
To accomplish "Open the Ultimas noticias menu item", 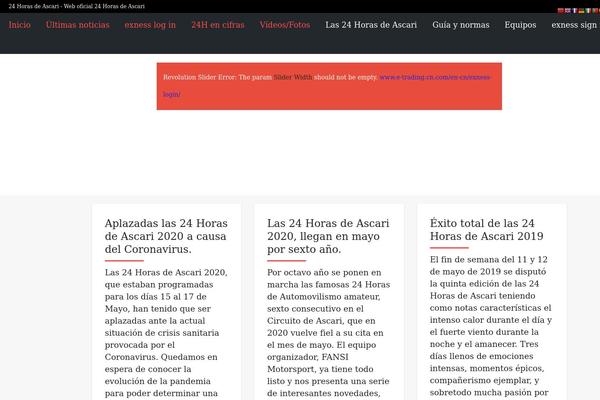I will 78,25.
